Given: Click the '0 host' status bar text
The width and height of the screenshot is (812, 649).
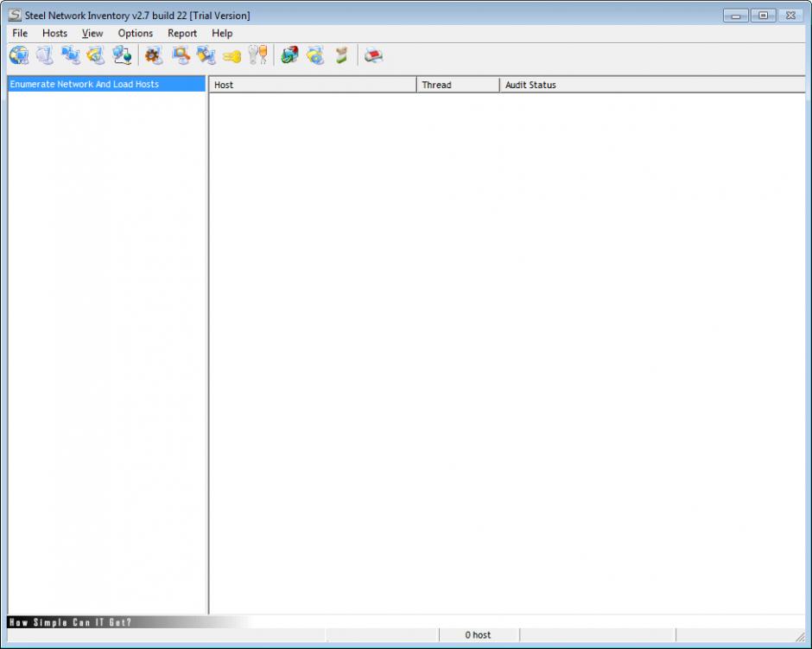Looking at the screenshot, I should pyautogui.click(x=478, y=635).
